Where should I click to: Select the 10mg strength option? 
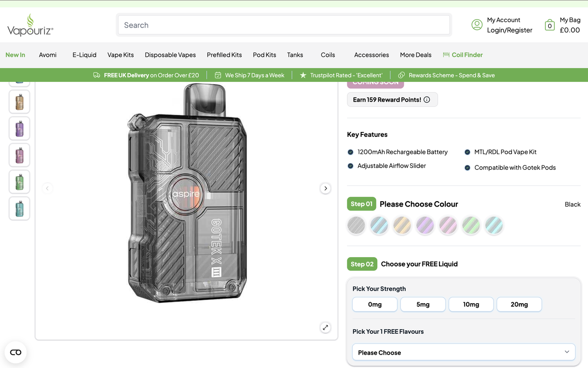coord(471,304)
